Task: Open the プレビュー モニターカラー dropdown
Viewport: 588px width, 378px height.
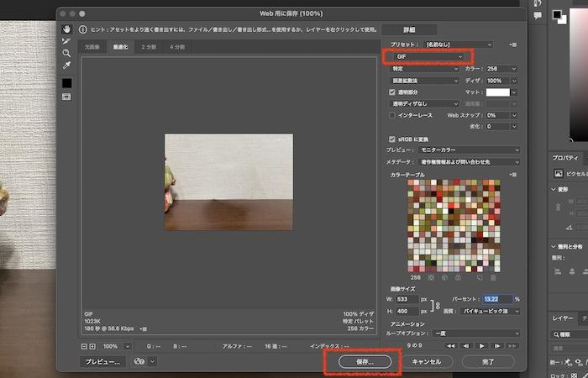Action: coord(469,150)
